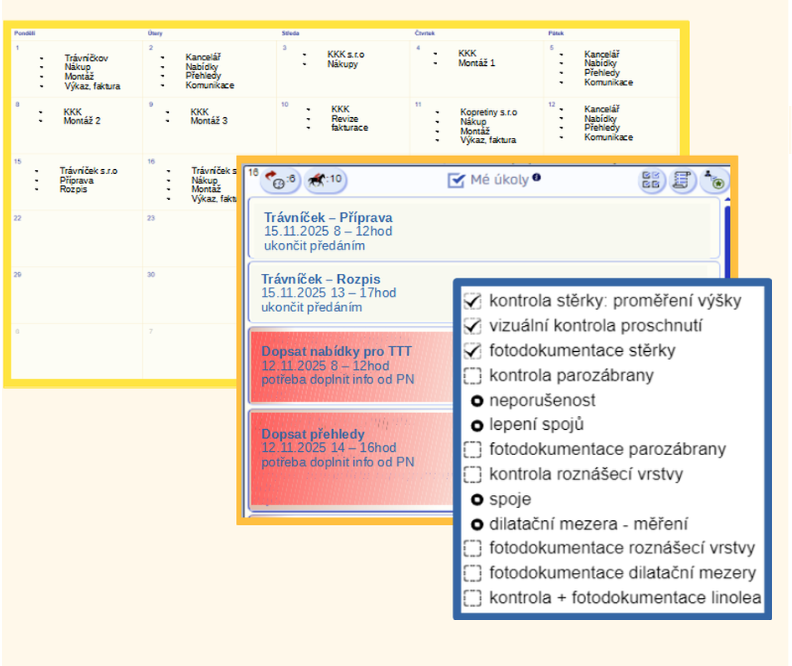Check the kontrola parozábrany box

click(x=473, y=376)
